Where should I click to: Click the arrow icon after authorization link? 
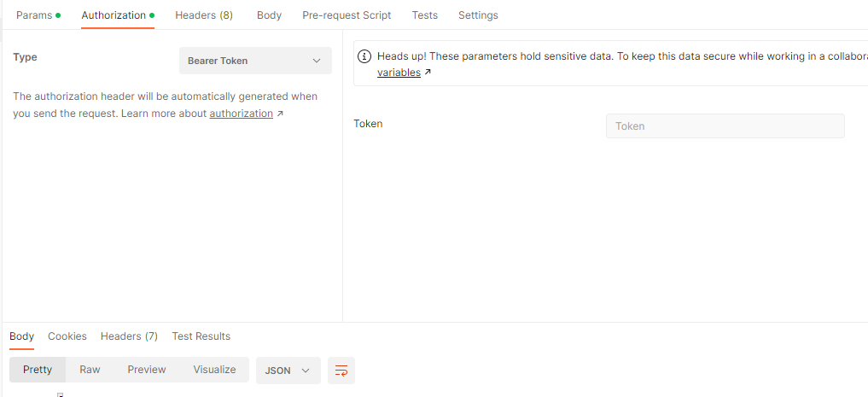tap(280, 114)
